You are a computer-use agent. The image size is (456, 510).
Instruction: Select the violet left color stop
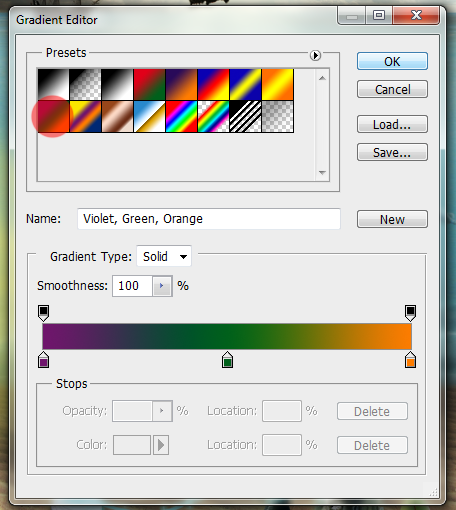click(x=44, y=360)
